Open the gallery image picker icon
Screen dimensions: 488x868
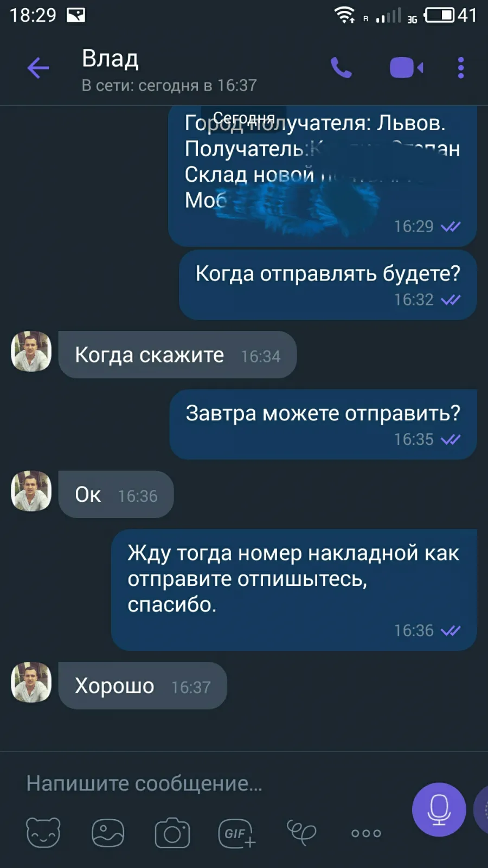(108, 833)
